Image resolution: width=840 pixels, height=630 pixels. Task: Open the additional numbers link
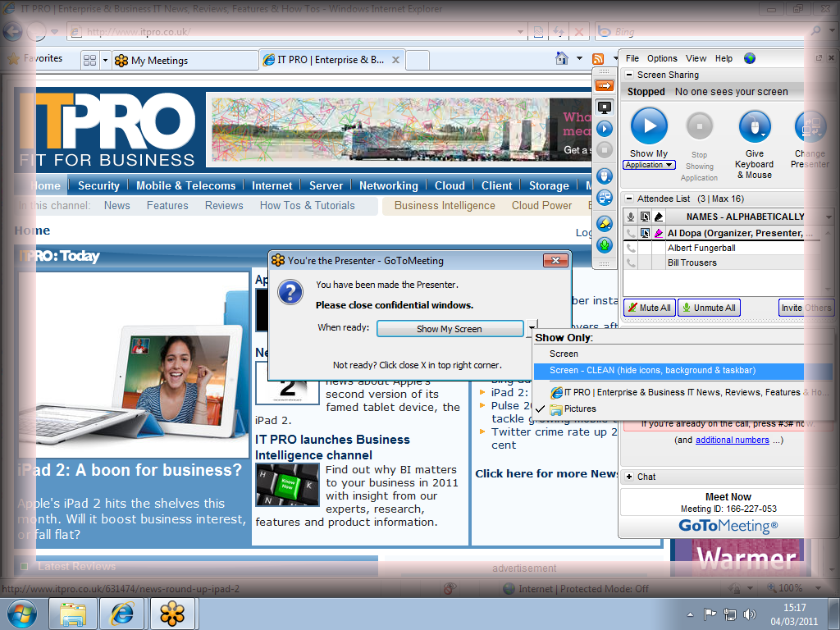click(733, 440)
